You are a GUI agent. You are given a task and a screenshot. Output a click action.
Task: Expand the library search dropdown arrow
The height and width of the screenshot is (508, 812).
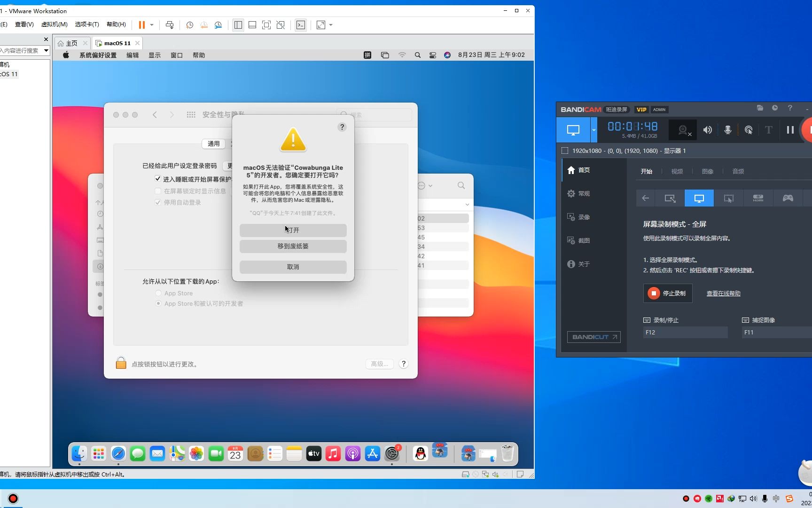[46, 50]
